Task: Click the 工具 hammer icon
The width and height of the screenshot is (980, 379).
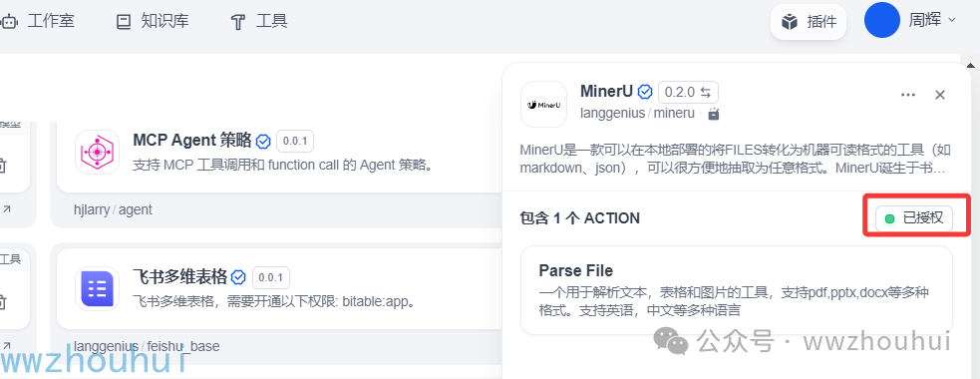Action: pyautogui.click(x=238, y=23)
